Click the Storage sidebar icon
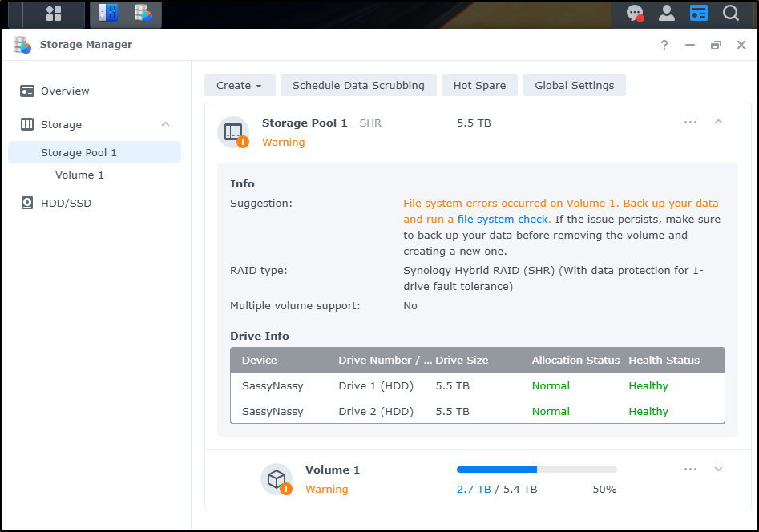The height and width of the screenshot is (532, 759). pos(27,124)
